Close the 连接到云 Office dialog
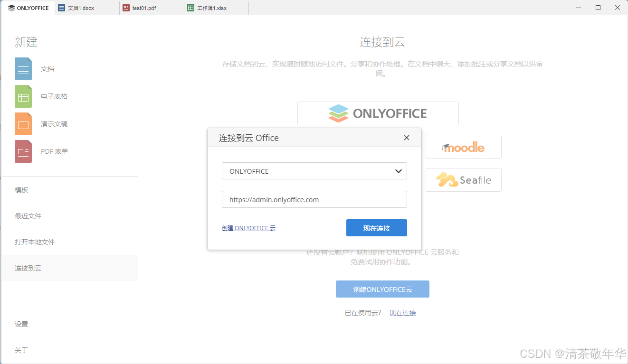Viewport: 628px width, 364px height. pyautogui.click(x=407, y=138)
